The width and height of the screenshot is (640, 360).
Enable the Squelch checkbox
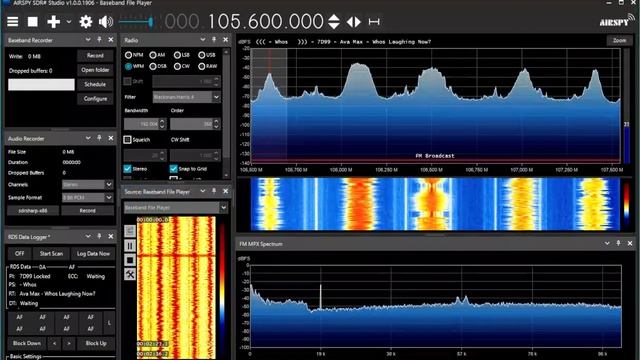[127, 140]
